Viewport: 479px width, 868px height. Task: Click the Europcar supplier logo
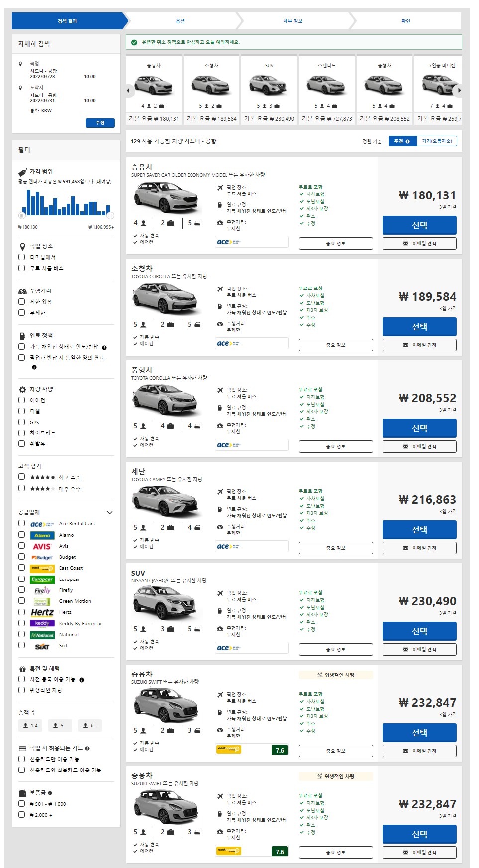pos(42,579)
